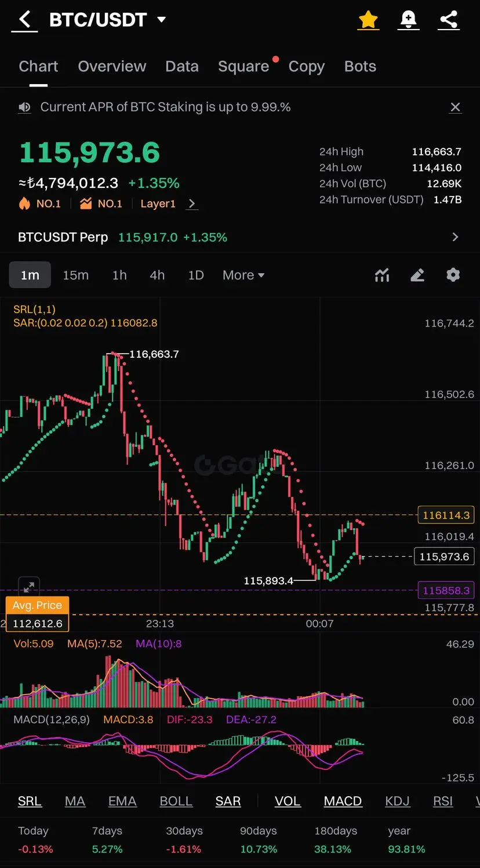Toggle the SRL indicator

pos(30,801)
